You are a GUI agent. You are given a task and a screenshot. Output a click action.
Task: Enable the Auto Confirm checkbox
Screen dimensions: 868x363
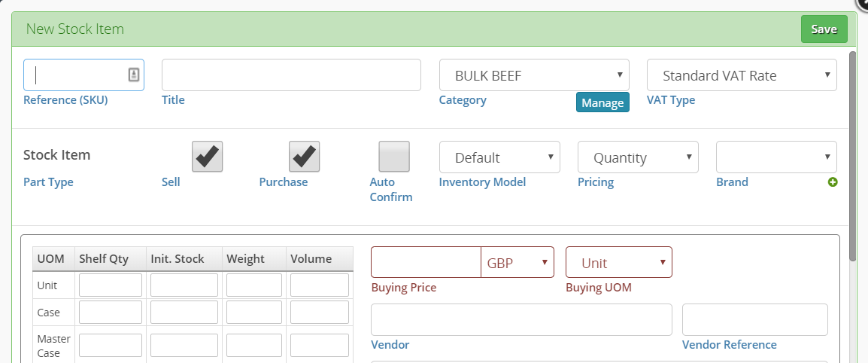pos(394,157)
